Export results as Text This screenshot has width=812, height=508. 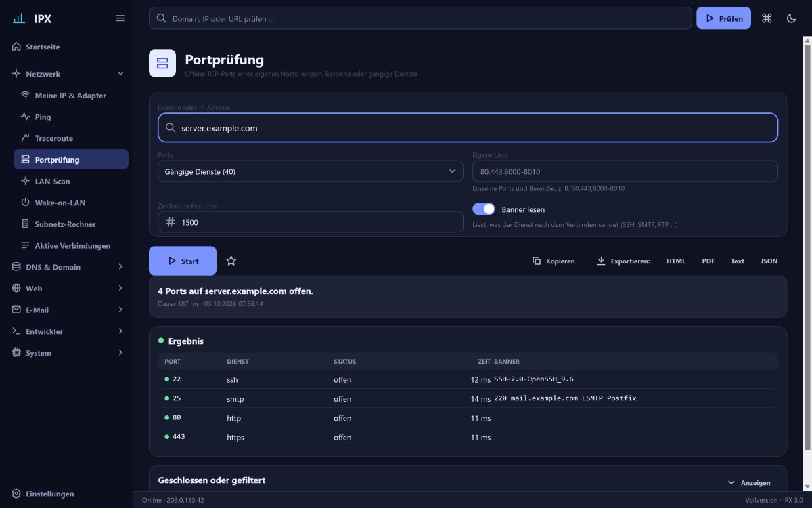[738, 261]
